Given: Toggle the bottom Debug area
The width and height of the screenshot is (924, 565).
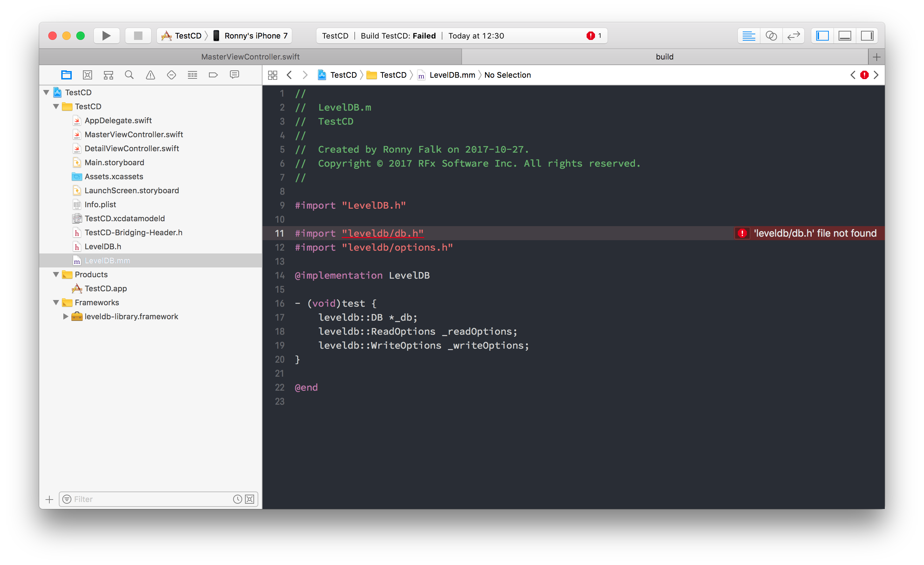Looking at the screenshot, I should pos(845,36).
